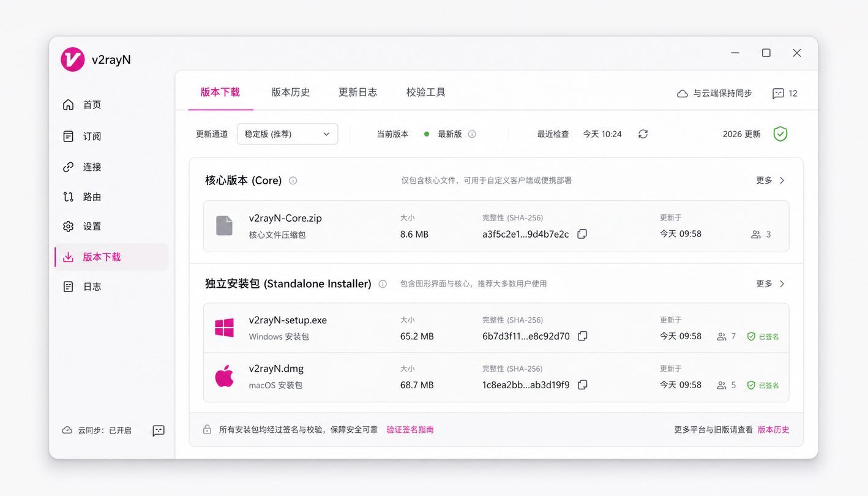This screenshot has width=868, height=496.
Task: Click the users icon in v2rayN-setup.exe row
Action: (x=721, y=336)
